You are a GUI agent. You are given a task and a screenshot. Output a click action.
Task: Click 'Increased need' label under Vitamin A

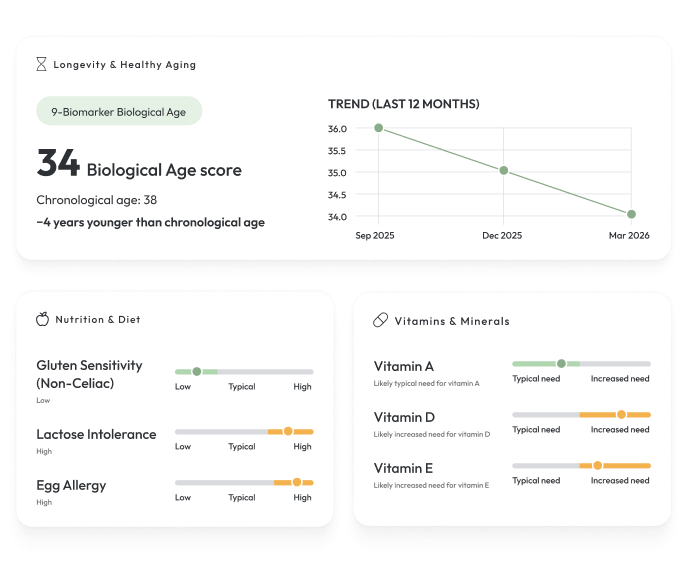click(620, 378)
